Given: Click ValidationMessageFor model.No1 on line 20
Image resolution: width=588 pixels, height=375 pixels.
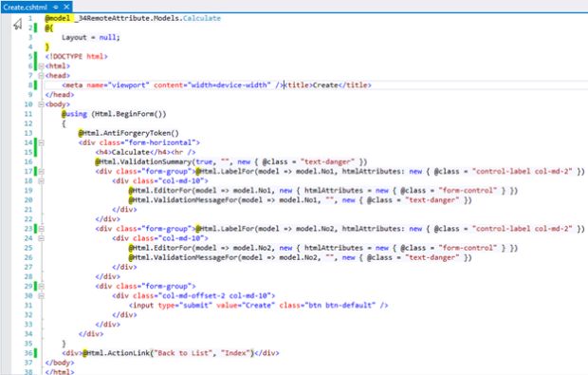Looking at the screenshot, I should [x=300, y=200].
